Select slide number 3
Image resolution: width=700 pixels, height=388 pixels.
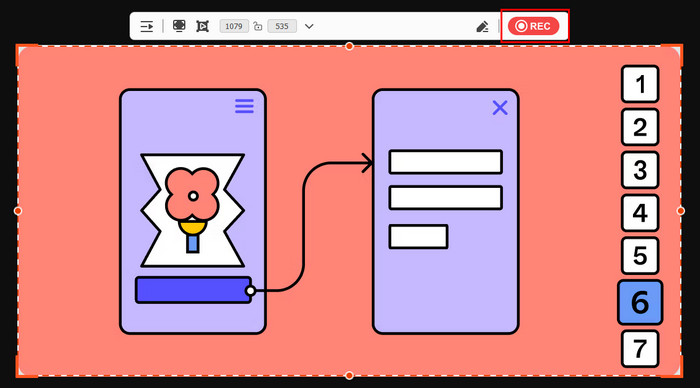pyautogui.click(x=640, y=170)
